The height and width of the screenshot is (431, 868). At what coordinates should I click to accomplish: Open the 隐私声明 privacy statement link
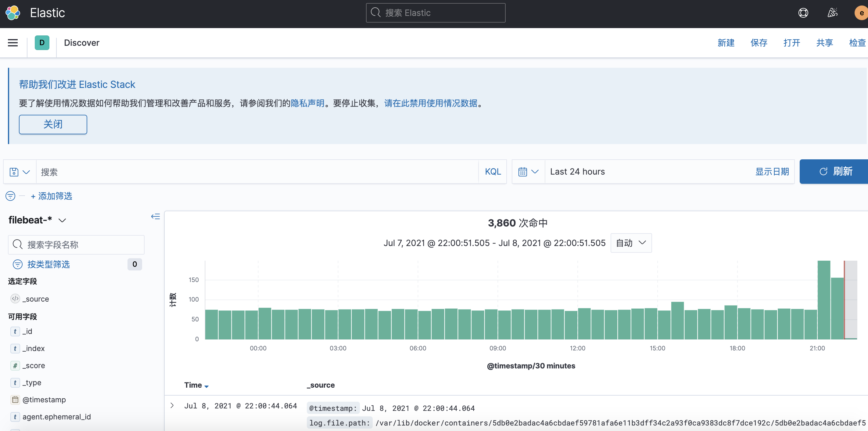coord(307,103)
